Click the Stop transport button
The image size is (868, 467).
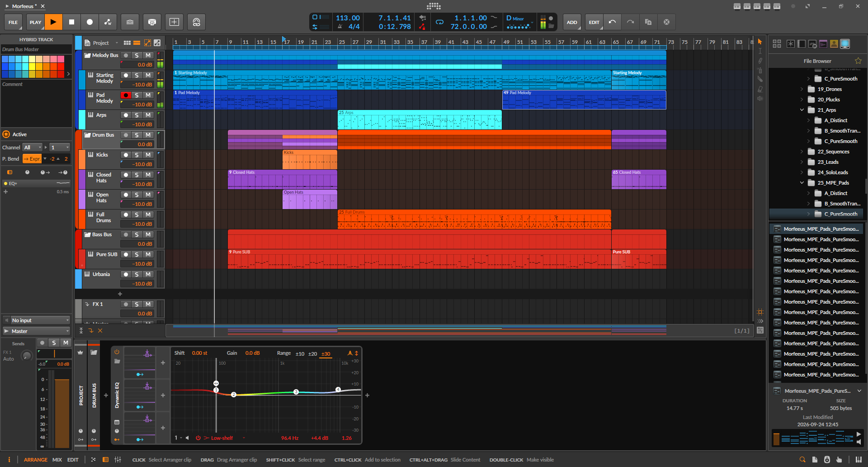71,22
